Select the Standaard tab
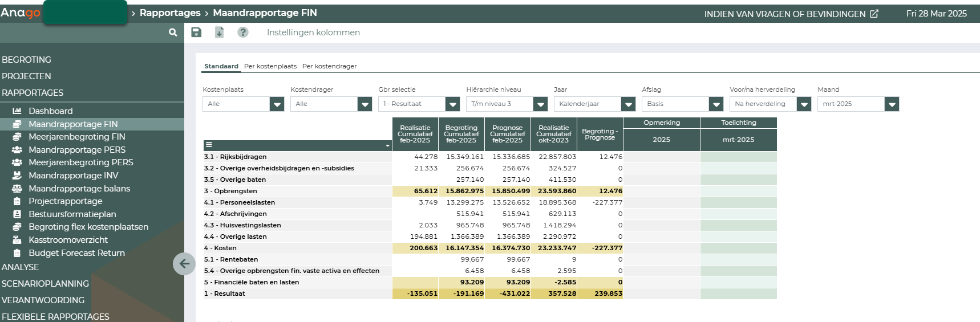Viewport: 980px width, 322px height. click(221, 66)
